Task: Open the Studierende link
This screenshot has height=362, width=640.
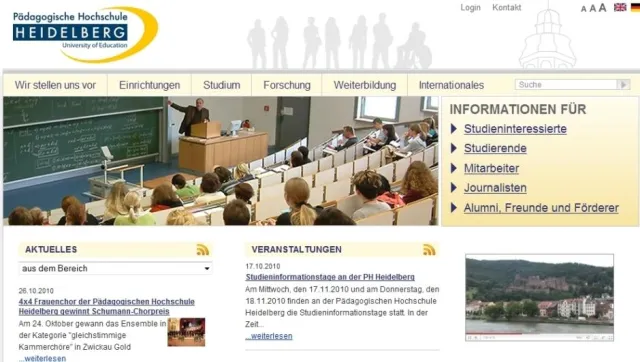Action: click(495, 149)
